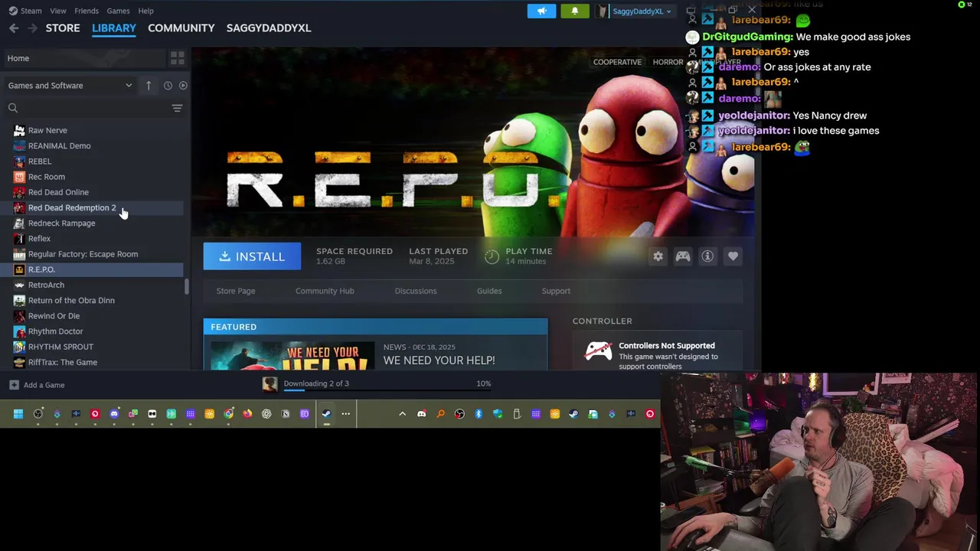Go back with the left arrow
The image size is (980, 551).
(14, 28)
